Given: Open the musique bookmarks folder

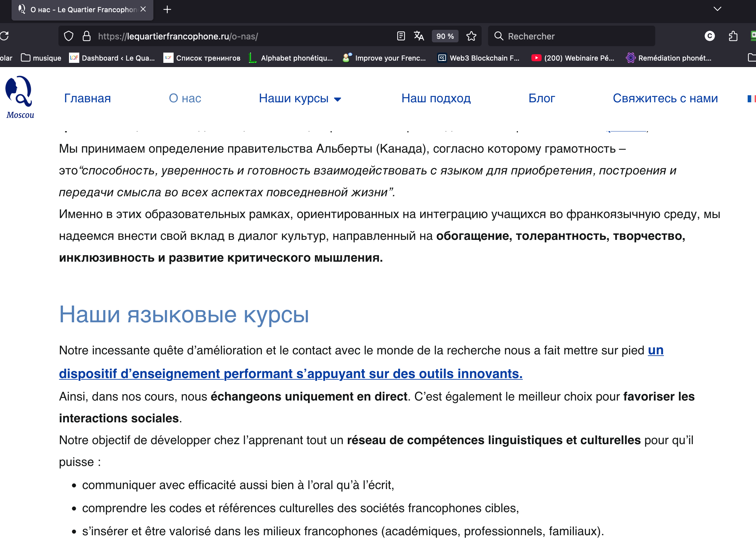Looking at the screenshot, I should click(41, 58).
